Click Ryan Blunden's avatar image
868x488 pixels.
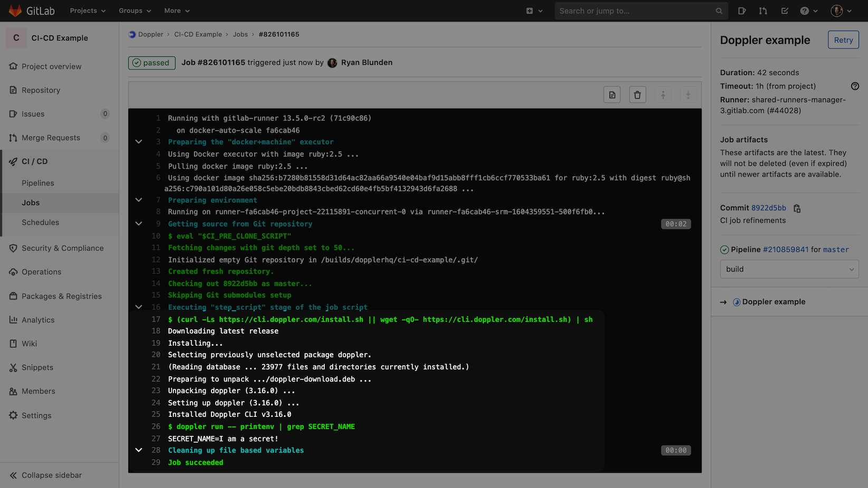pos(332,63)
